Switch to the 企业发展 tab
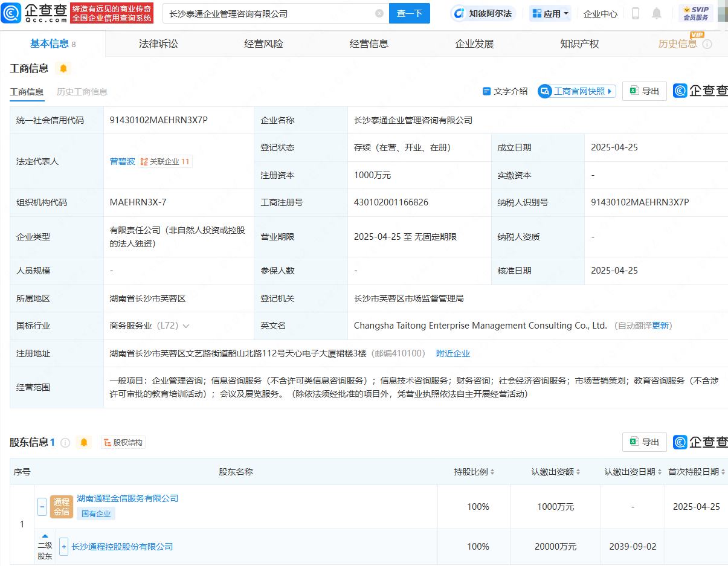 [x=474, y=43]
